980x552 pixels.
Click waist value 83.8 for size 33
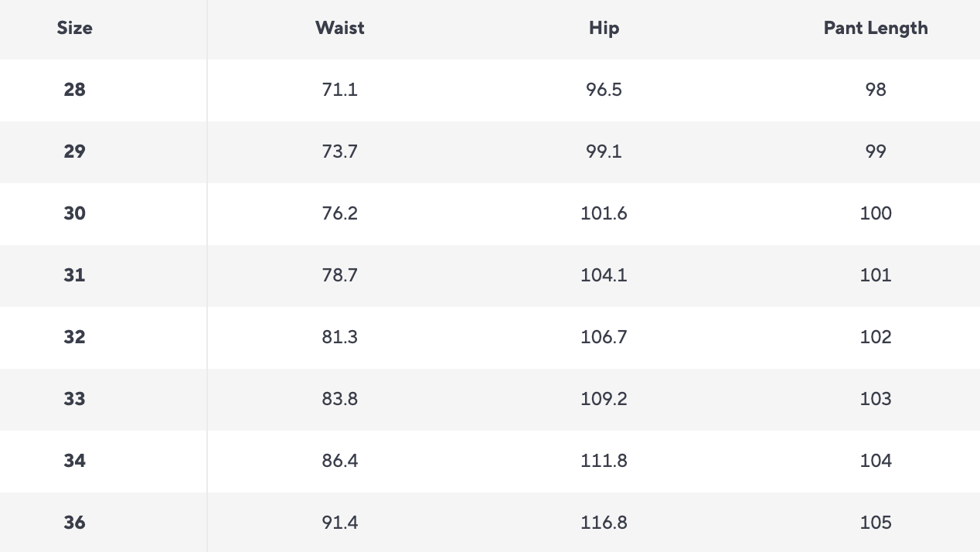point(339,399)
